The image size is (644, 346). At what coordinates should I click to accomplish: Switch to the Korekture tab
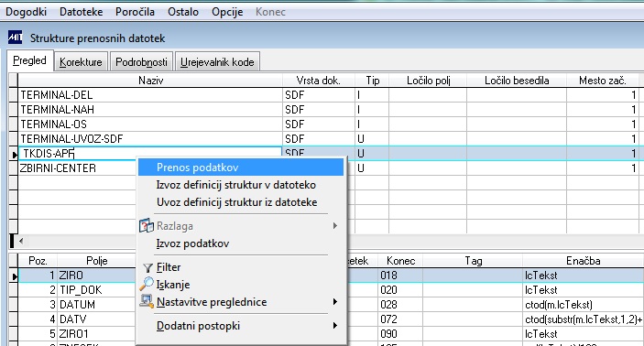tap(81, 62)
